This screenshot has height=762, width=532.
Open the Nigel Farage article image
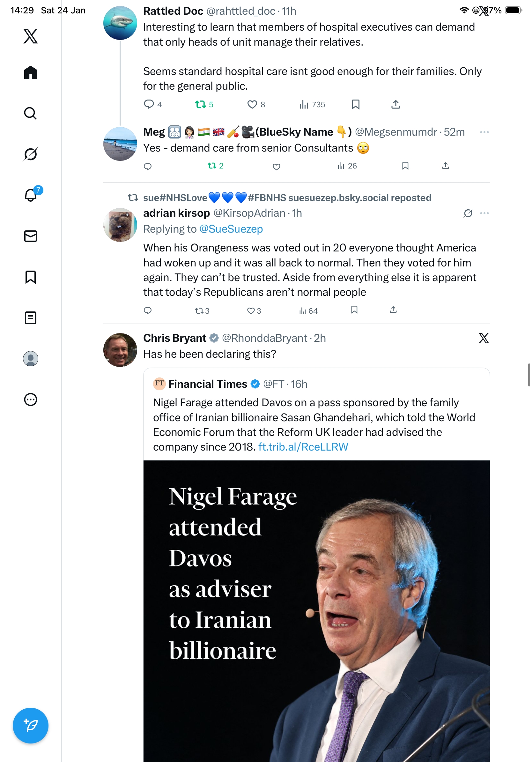coord(316,611)
